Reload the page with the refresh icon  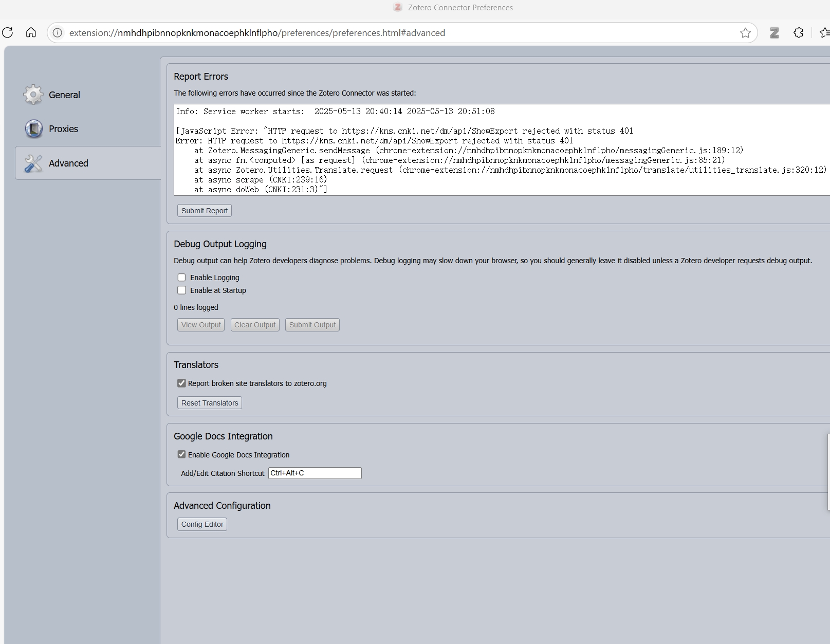(x=7, y=33)
